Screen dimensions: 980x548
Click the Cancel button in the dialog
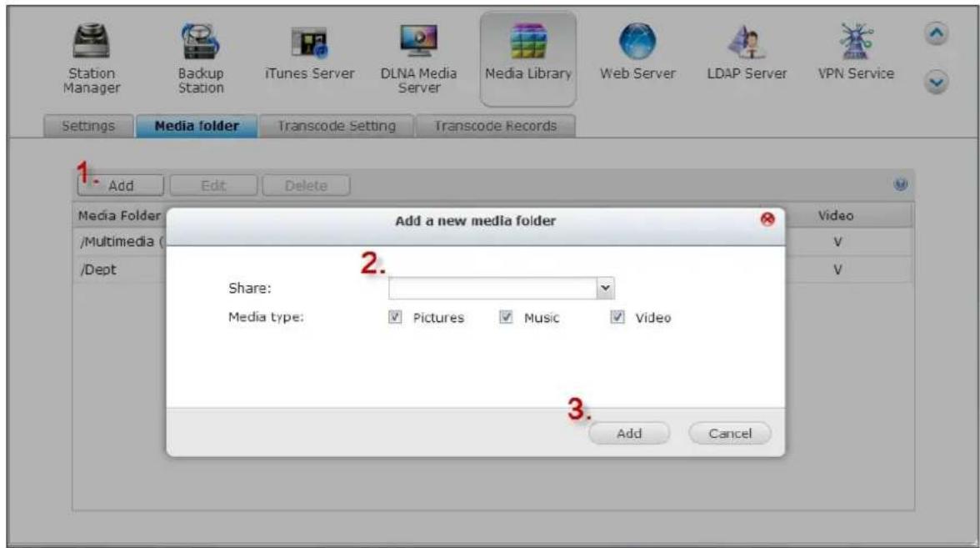click(x=730, y=433)
